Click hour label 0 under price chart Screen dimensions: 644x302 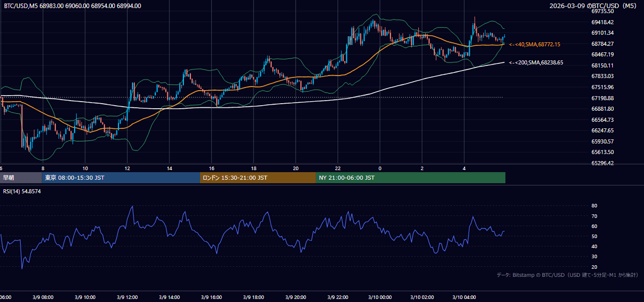tap(380, 168)
